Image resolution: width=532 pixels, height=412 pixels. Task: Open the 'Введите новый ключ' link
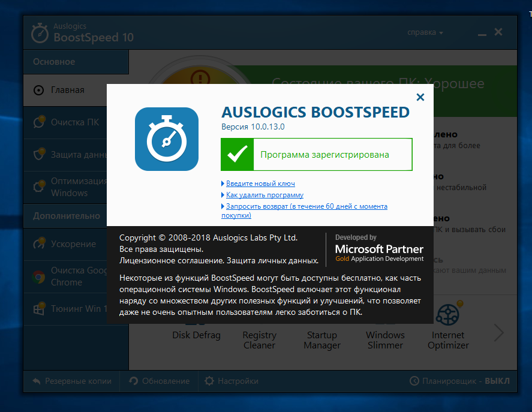[260, 184]
